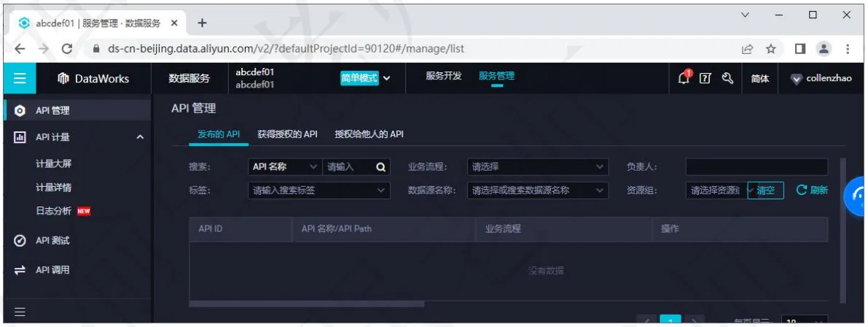Open Chrome three-dot menu
Viewport: 868px width, 327px height.
(x=848, y=49)
